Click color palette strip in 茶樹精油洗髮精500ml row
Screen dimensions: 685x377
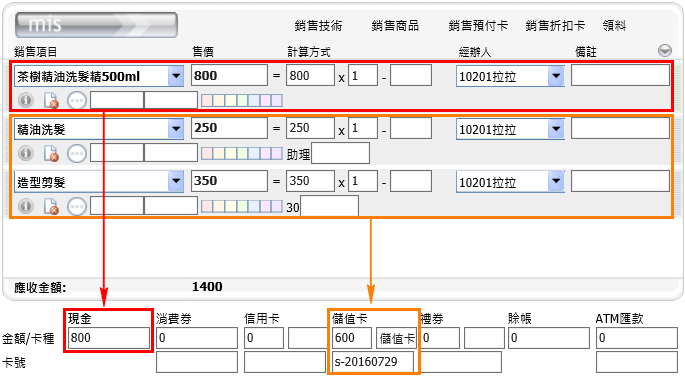pos(242,100)
